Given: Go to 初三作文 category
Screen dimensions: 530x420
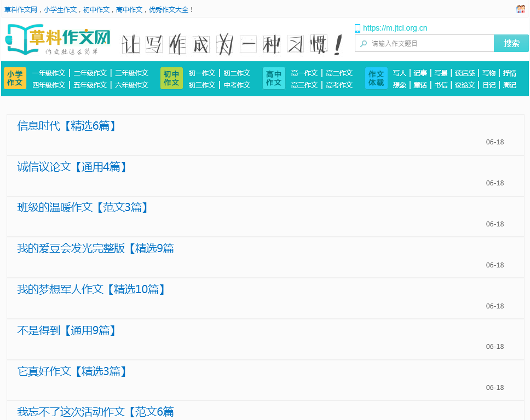Looking at the screenshot, I should click(x=202, y=85).
